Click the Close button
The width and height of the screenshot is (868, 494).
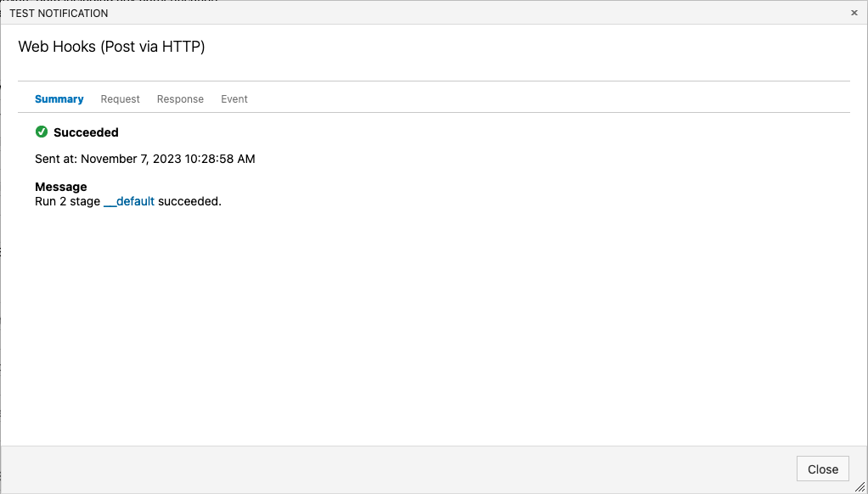(x=823, y=469)
